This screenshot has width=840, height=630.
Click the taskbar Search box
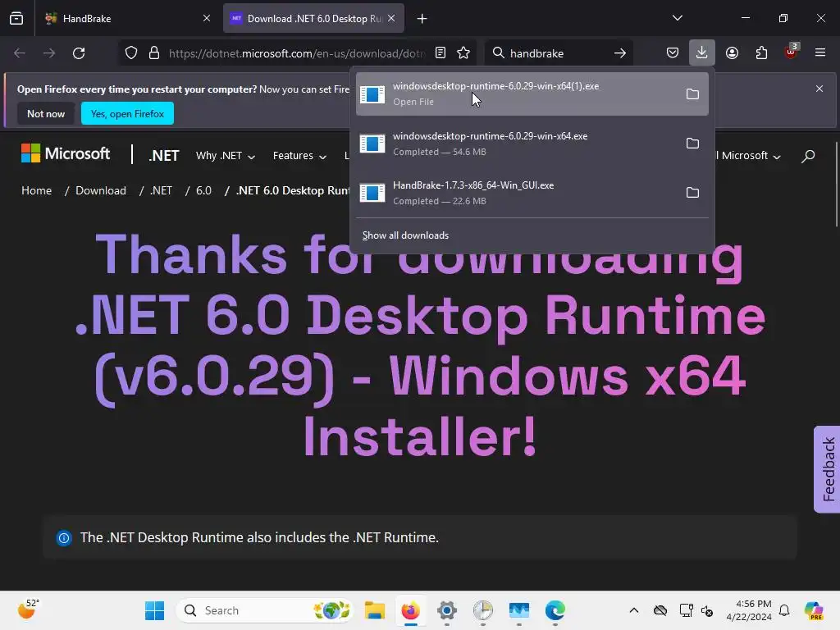pyautogui.click(x=265, y=610)
